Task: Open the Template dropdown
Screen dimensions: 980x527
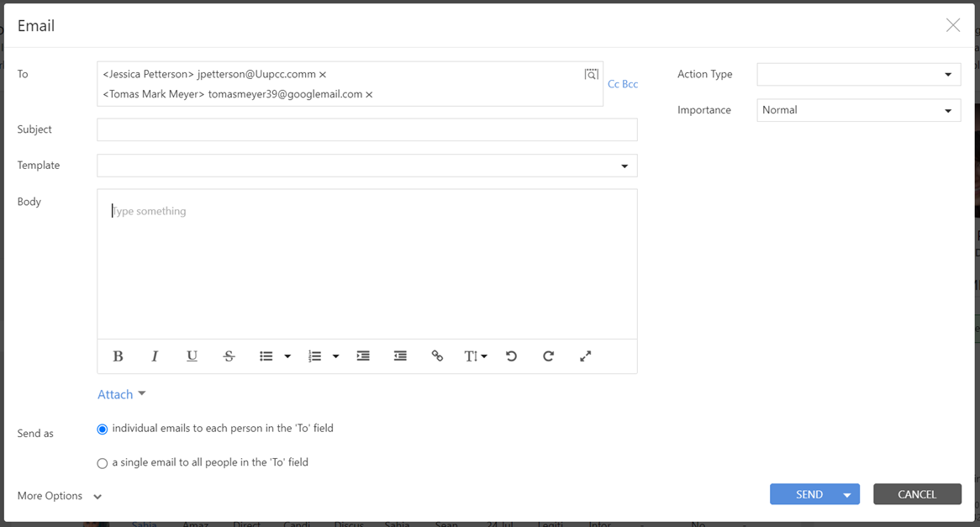Action: (x=367, y=166)
